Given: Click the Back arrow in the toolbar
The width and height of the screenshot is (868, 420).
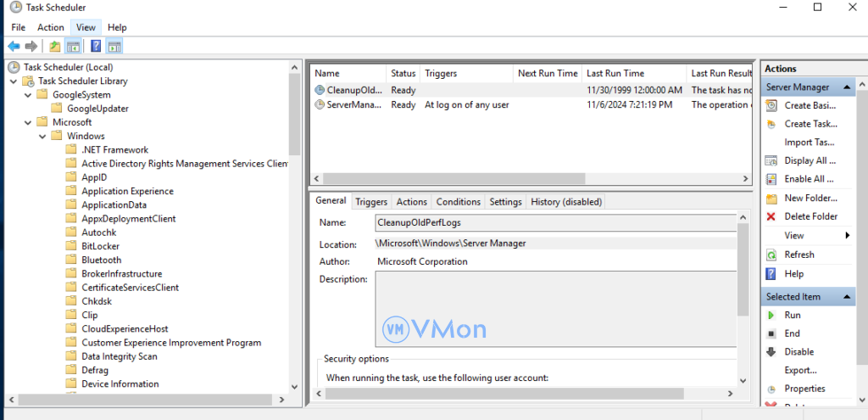Looking at the screenshot, I should [14, 46].
